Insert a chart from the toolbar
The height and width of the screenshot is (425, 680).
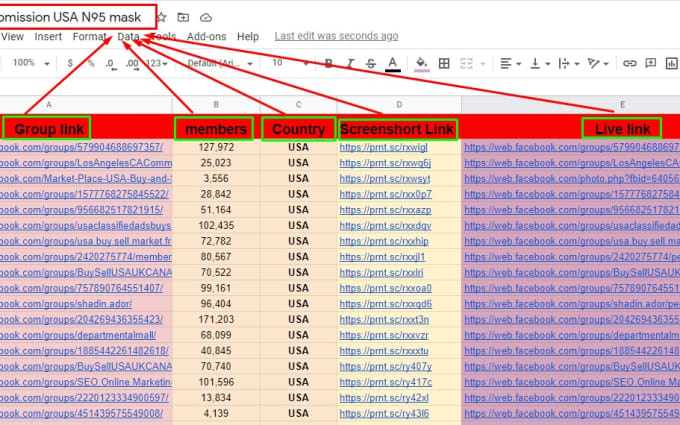pos(672,63)
